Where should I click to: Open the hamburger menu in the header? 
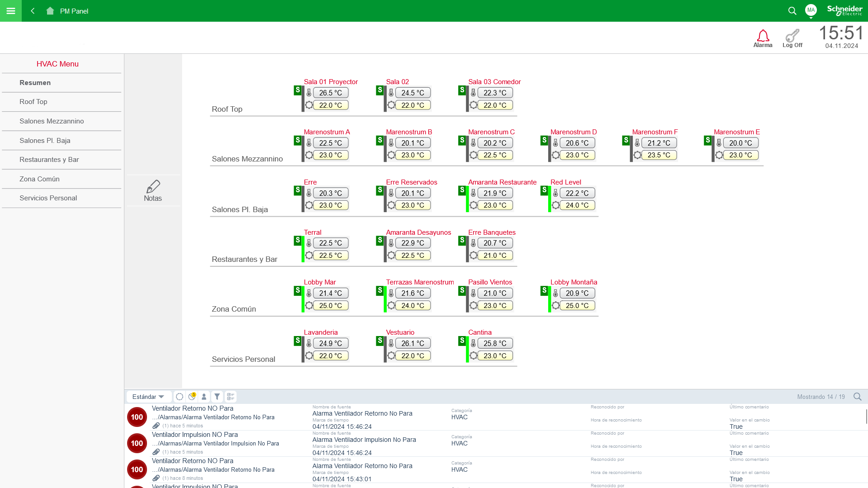pyautogui.click(x=11, y=11)
